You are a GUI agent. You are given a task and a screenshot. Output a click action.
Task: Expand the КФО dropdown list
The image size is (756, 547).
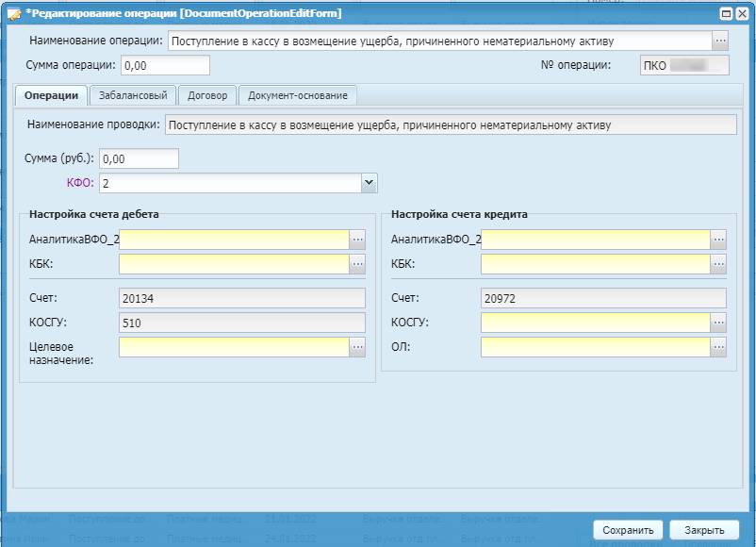pyautogui.click(x=370, y=183)
